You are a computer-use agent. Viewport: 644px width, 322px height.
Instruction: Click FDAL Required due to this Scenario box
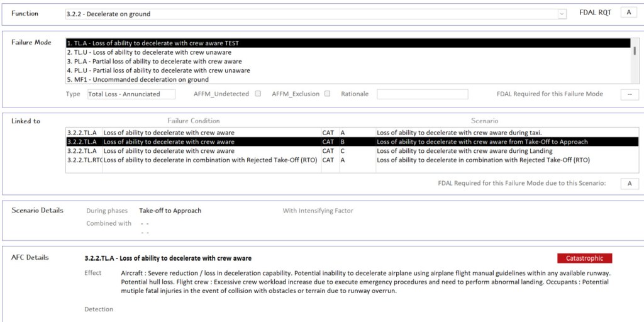(629, 183)
